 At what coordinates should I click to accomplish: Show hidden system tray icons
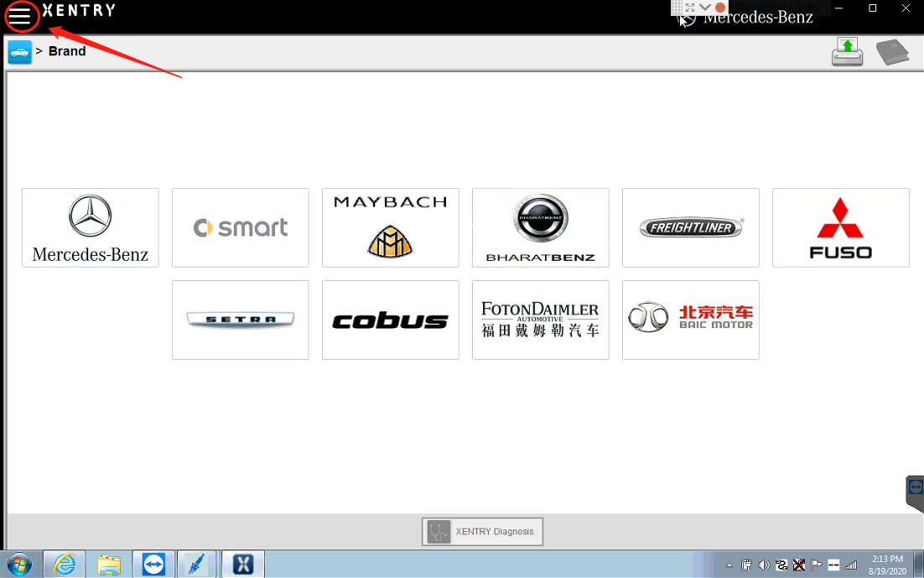click(729, 565)
